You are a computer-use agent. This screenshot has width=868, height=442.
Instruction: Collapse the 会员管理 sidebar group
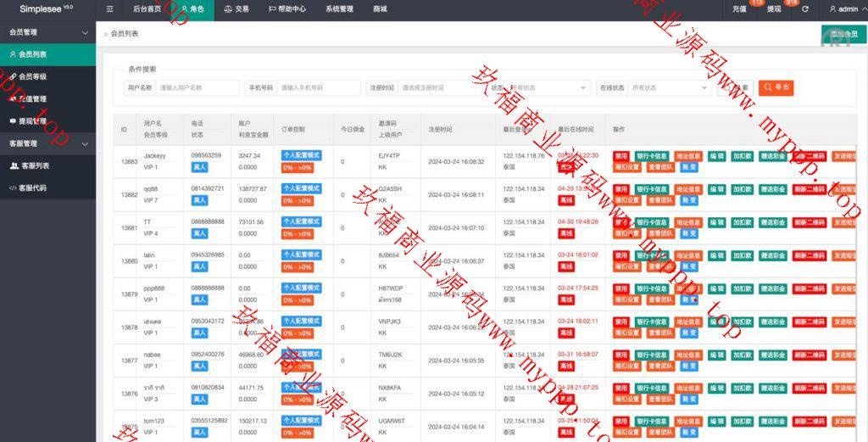pyautogui.click(x=84, y=32)
